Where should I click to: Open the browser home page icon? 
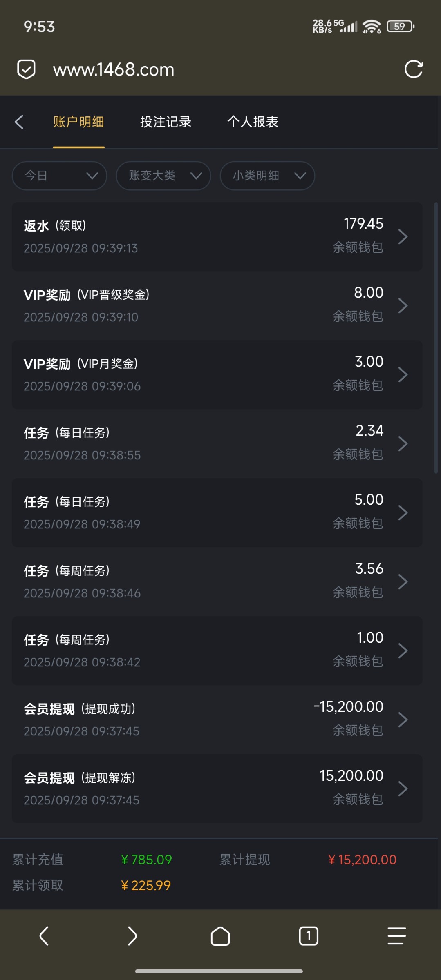pos(220,935)
